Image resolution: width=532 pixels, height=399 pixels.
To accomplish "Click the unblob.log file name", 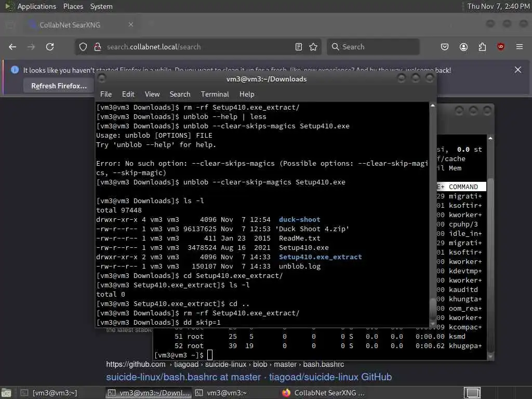I will (299, 267).
